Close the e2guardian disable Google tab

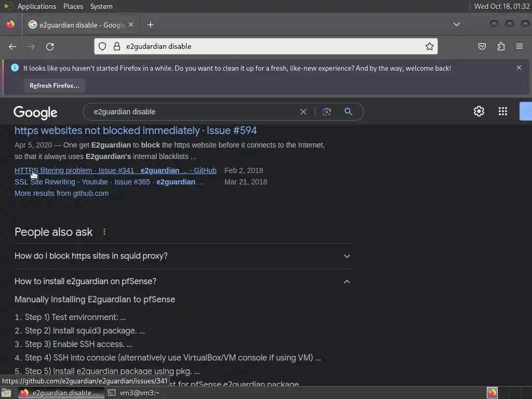(x=131, y=25)
